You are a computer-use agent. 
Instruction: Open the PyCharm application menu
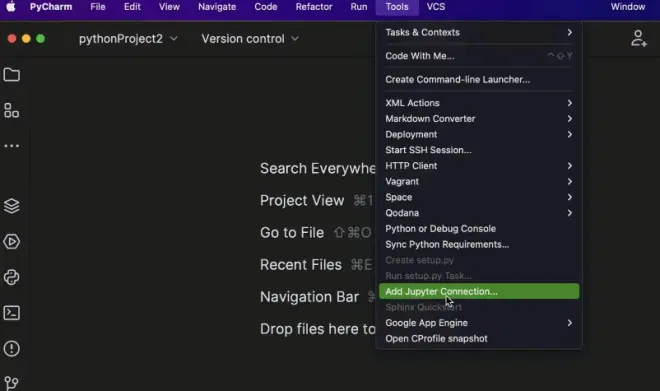pos(51,7)
